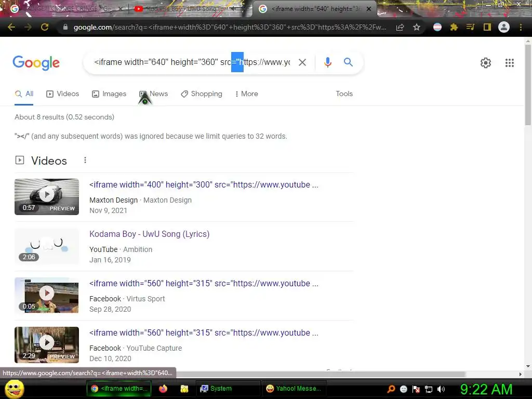The height and width of the screenshot is (399, 532).
Task: Open the Extensions puzzle icon
Action: pyautogui.click(x=454, y=27)
